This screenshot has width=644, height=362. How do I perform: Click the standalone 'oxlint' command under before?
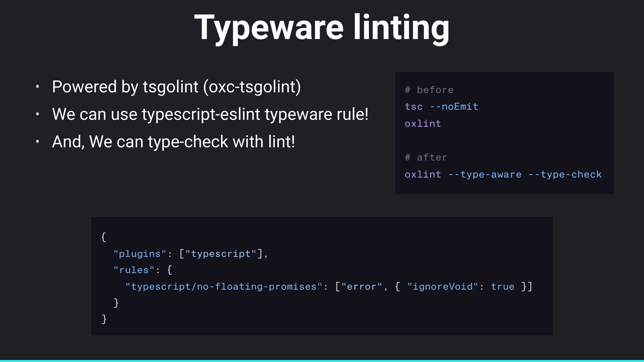(423, 124)
